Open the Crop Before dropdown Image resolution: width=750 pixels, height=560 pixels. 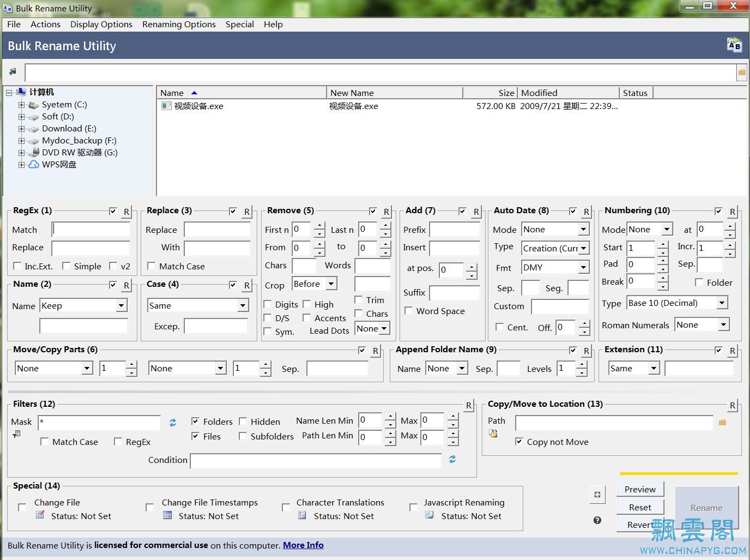pyautogui.click(x=331, y=284)
